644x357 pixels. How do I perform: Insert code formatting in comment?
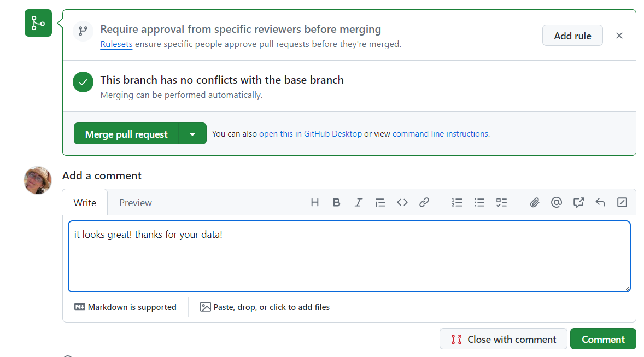(402, 202)
